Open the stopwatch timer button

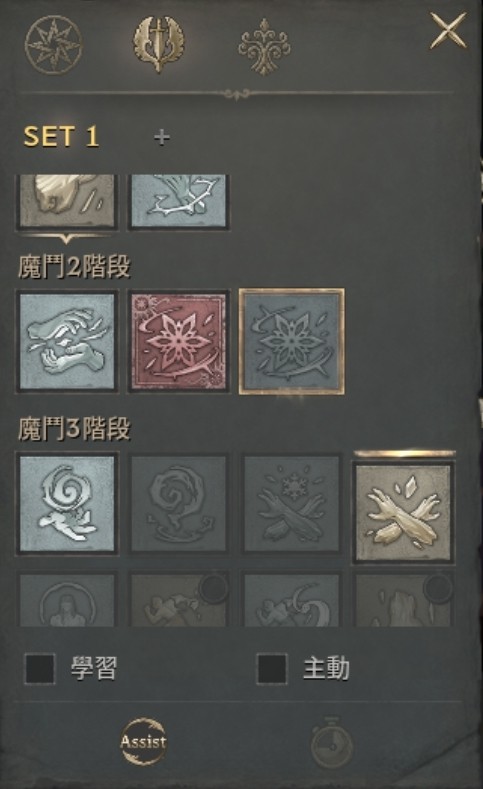[x=331, y=742]
